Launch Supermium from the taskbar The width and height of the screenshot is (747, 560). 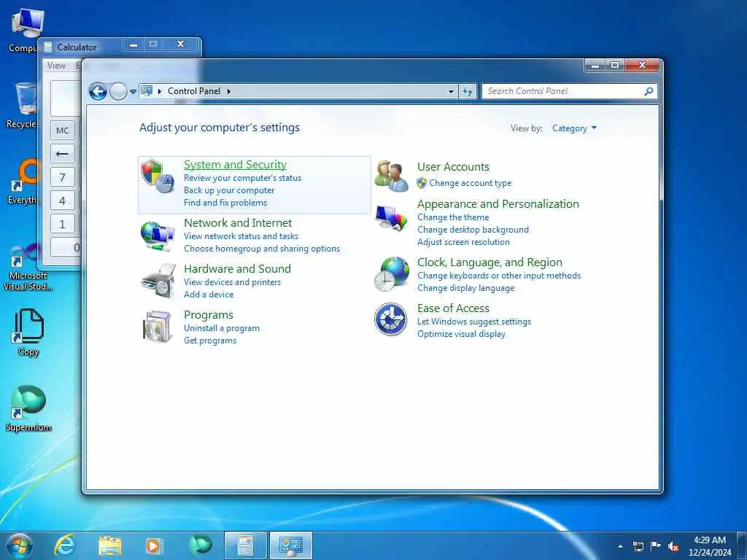pos(200,545)
